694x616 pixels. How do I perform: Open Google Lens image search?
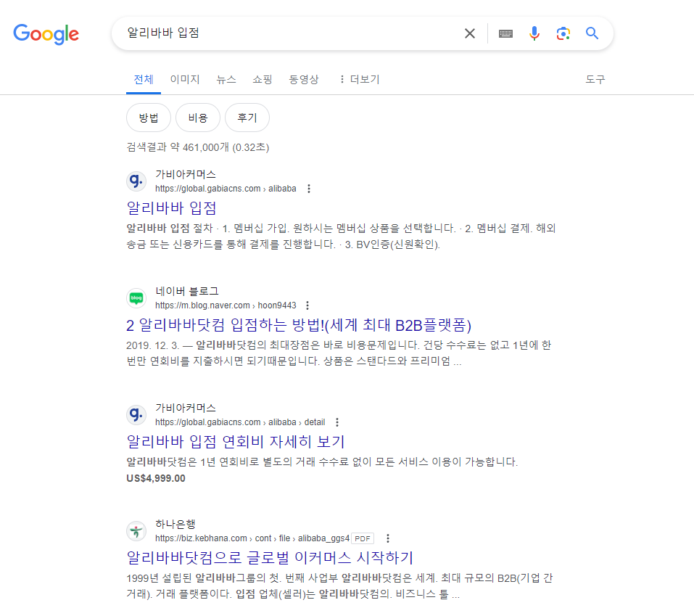563,33
